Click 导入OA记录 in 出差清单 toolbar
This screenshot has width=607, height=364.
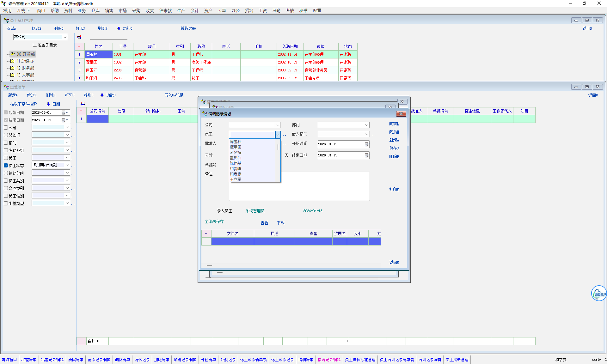coord(174,95)
